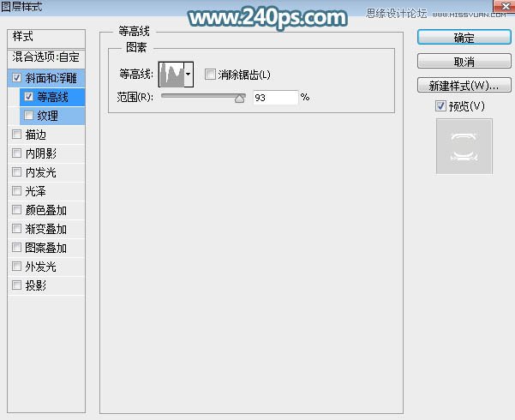
Task: Enable the 投影 checkbox
Action: pos(16,285)
